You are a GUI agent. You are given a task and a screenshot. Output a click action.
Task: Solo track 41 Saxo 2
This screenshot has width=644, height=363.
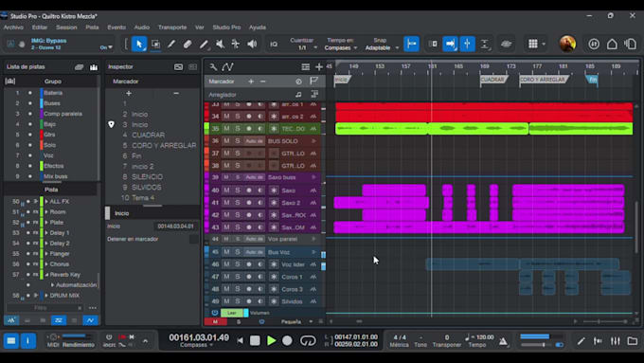(x=238, y=203)
